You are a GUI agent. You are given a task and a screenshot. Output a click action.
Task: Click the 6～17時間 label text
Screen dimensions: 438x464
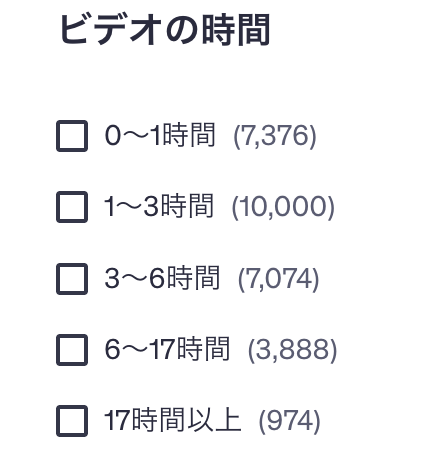167,349
